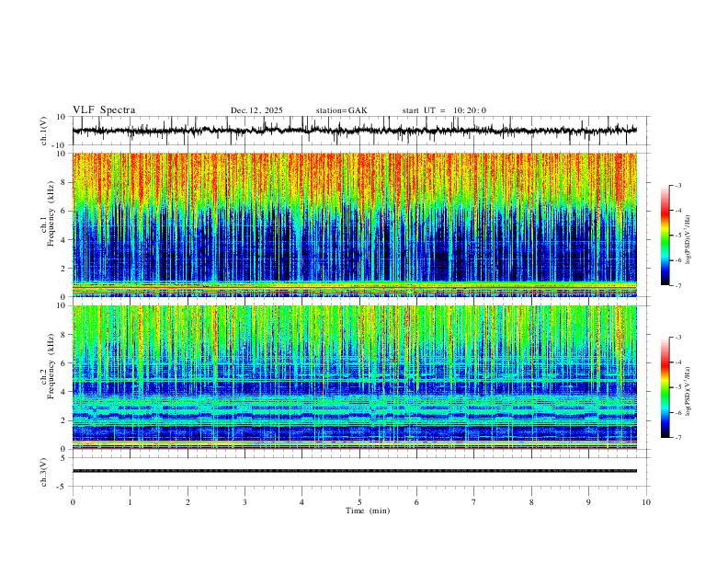Screen dimensions: 728x563
Task: Click the date text "Dec. 12, 2025"
Action: (x=256, y=110)
